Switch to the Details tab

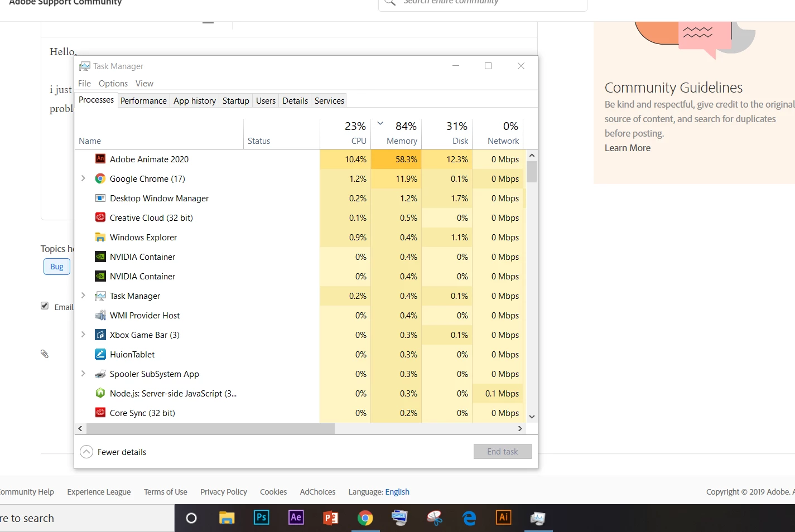pyautogui.click(x=295, y=100)
